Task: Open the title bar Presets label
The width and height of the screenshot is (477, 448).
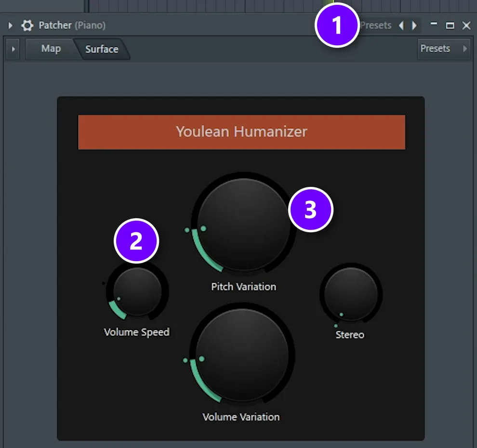Action: coord(376,25)
